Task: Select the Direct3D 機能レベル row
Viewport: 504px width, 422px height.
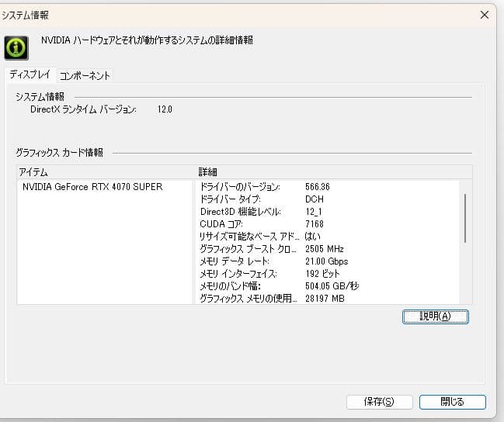Action: [x=327, y=212]
